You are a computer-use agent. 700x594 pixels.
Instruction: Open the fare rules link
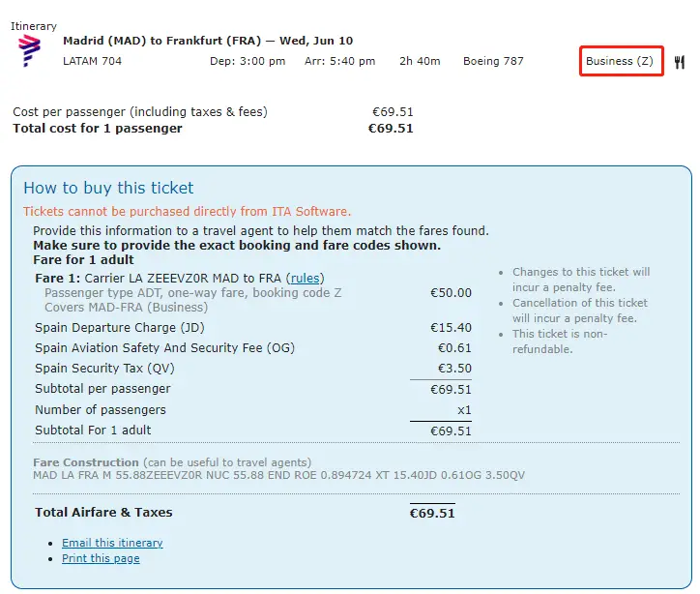click(x=306, y=279)
